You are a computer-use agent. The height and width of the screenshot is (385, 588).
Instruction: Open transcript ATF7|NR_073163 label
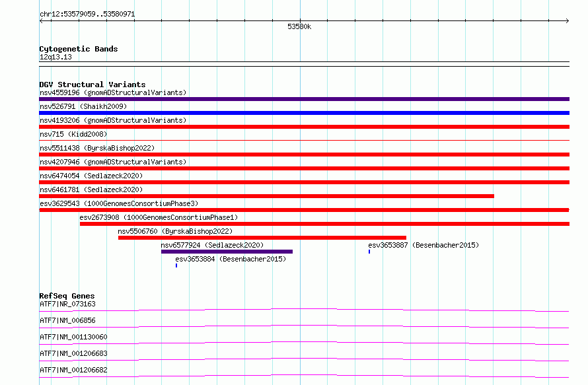(67, 304)
